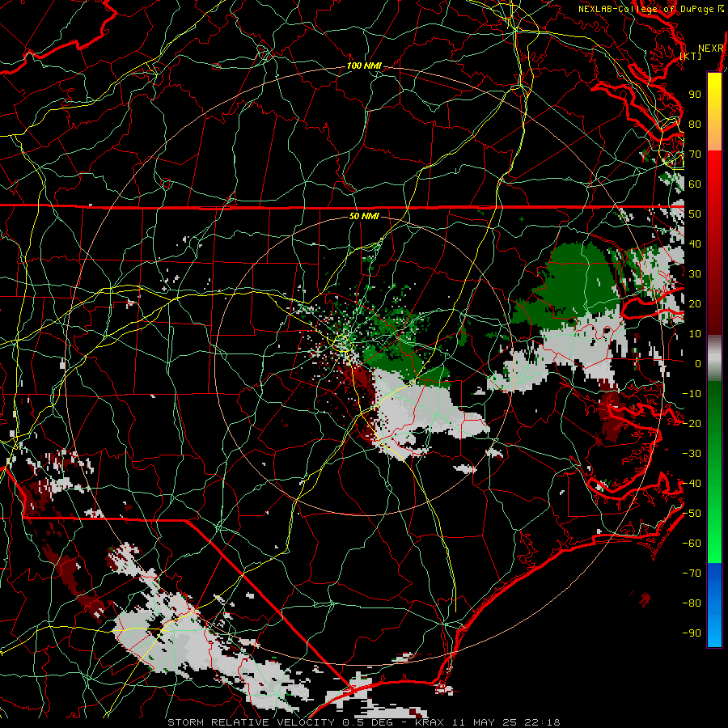Click the 30 value on the velocity scale
The image size is (728, 728).
695,274
